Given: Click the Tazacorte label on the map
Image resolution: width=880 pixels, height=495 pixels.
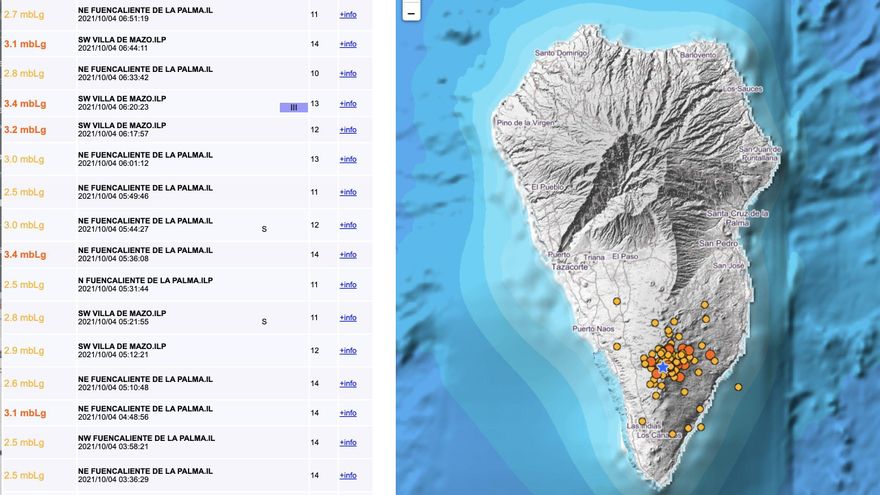Looking at the screenshot, I should [x=570, y=267].
